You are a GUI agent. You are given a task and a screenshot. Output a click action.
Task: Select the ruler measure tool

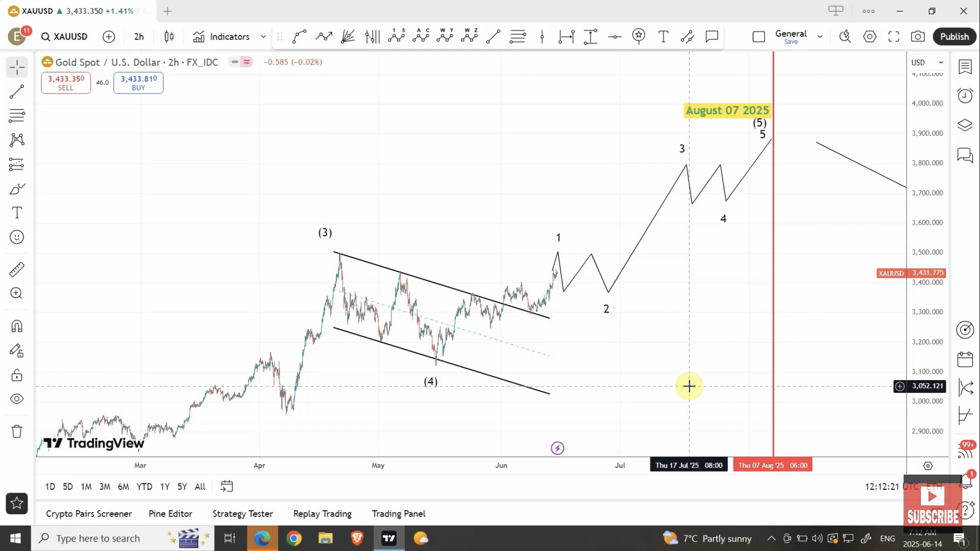[17, 269]
